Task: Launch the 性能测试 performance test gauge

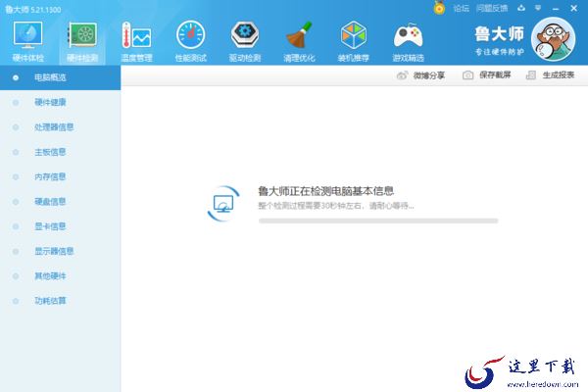Action: tap(190, 41)
